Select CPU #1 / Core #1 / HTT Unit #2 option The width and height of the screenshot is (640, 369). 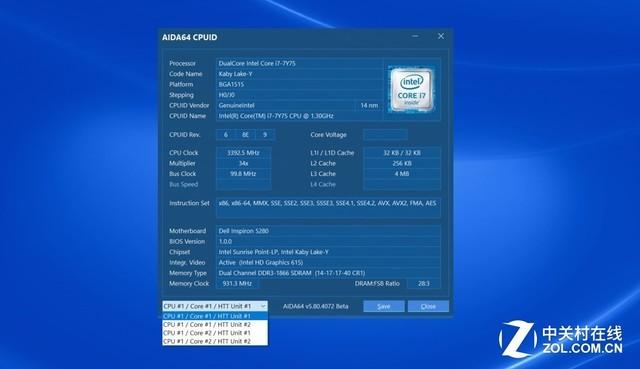(215, 325)
